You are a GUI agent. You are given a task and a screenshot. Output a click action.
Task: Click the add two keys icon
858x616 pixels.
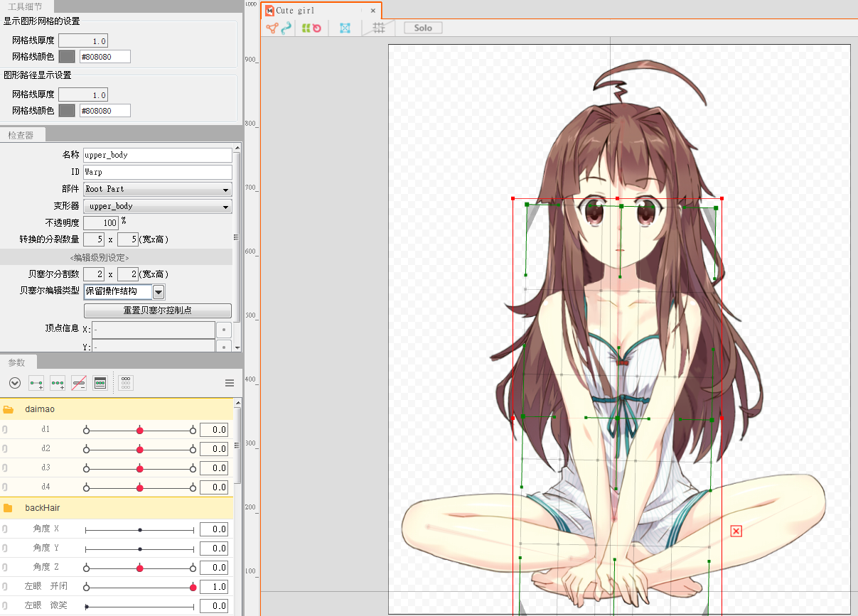click(36, 383)
